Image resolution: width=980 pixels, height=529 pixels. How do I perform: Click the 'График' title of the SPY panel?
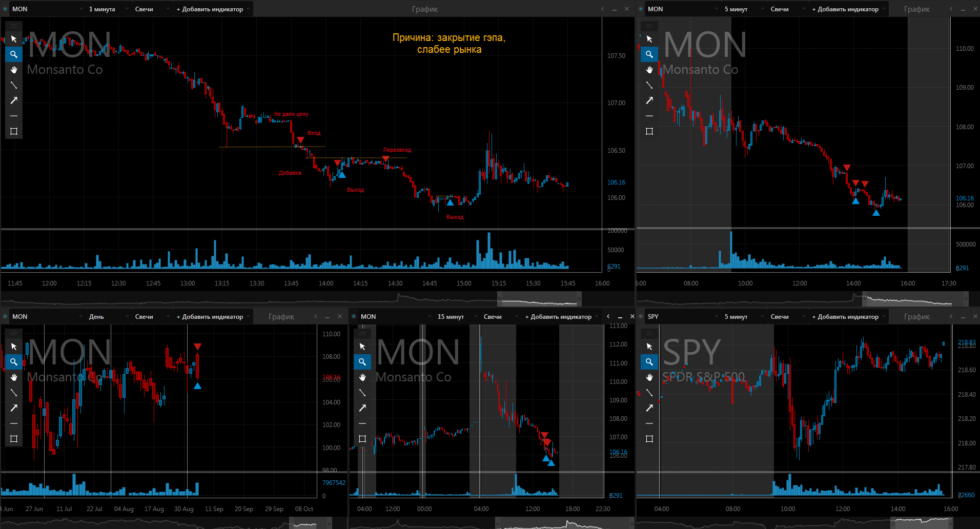coord(917,317)
